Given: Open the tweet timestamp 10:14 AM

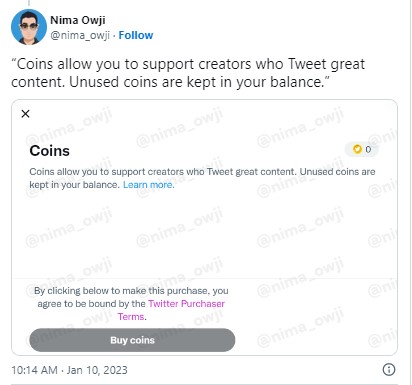Looking at the screenshot, I should pos(34,370).
